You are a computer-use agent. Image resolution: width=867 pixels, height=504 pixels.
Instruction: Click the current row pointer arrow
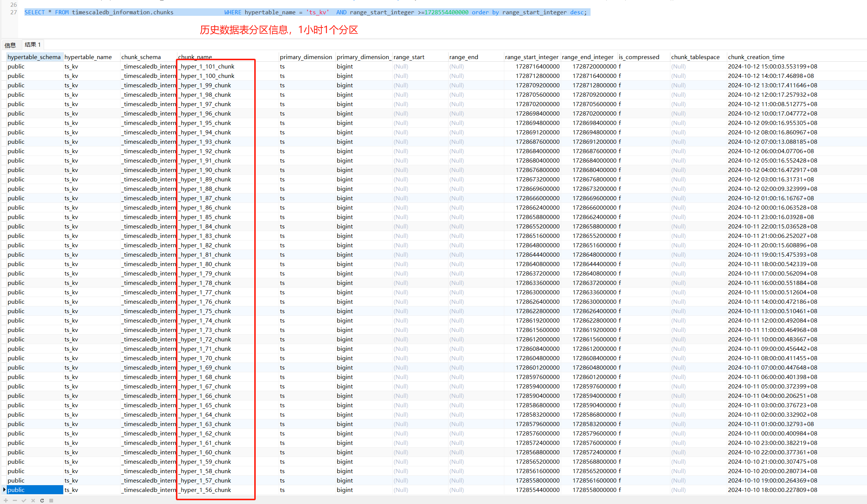pos(4,490)
